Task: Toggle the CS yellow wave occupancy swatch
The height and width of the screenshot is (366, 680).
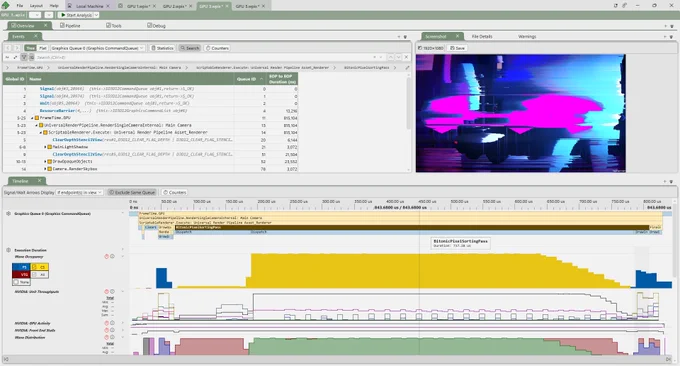Action: [x=39, y=267]
